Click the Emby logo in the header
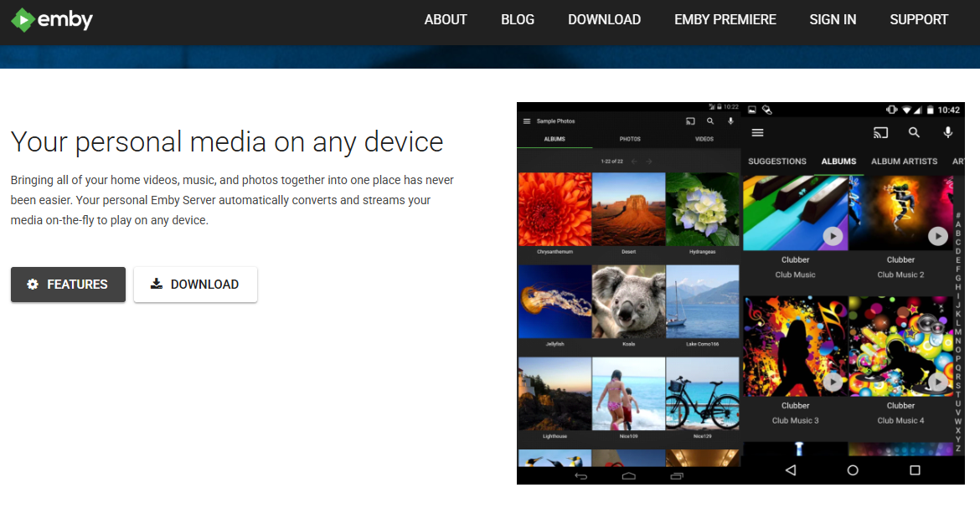980x508 pixels. [52, 20]
